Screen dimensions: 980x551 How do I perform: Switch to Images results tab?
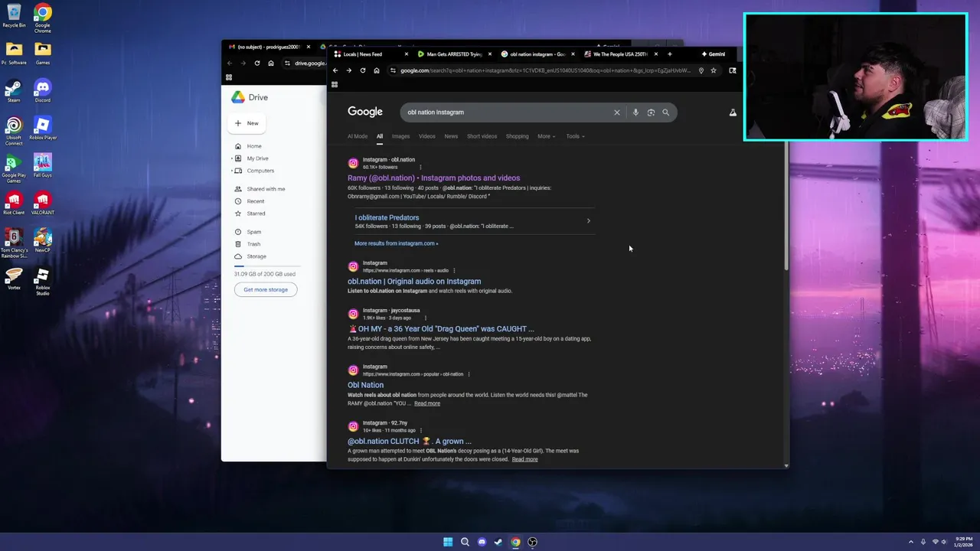400,136
